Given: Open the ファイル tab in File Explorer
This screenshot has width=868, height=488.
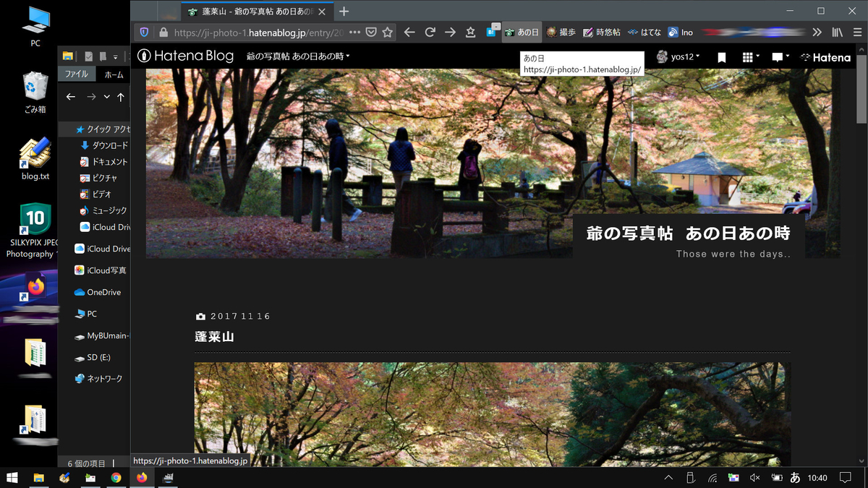Looking at the screenshot, I should (x=77, y=74).
